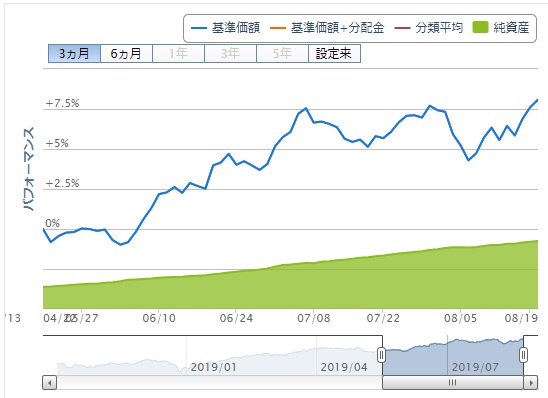Viewport: 548px width, 398px height.
Task: Click the 06/10 date label
Action: (159, 318)
